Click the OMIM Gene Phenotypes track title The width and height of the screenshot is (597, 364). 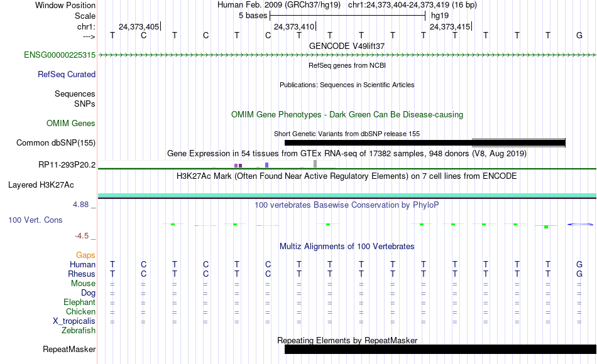pyautogui.click(x=348, y=115)
